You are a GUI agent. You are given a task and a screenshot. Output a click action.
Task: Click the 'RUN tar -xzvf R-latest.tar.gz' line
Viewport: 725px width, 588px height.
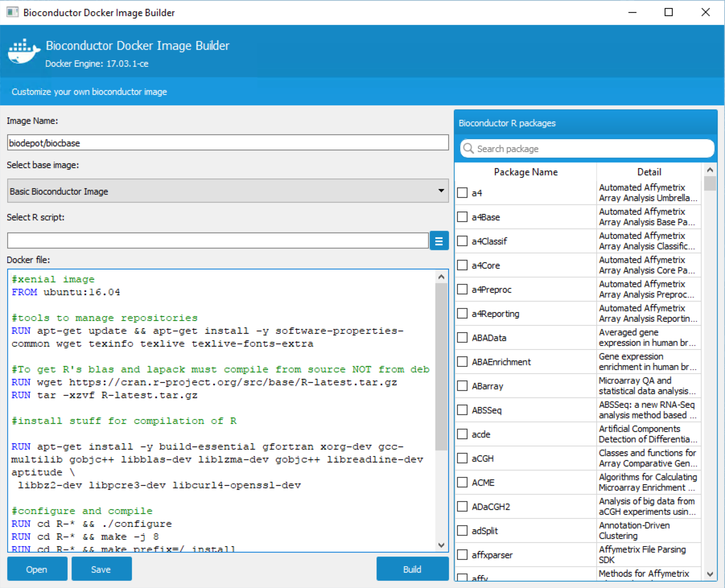click(x=105, y=395)
